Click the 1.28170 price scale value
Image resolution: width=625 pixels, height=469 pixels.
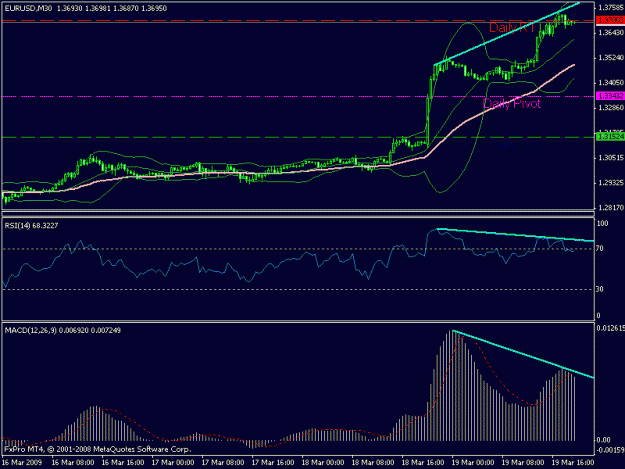[611, 208]
